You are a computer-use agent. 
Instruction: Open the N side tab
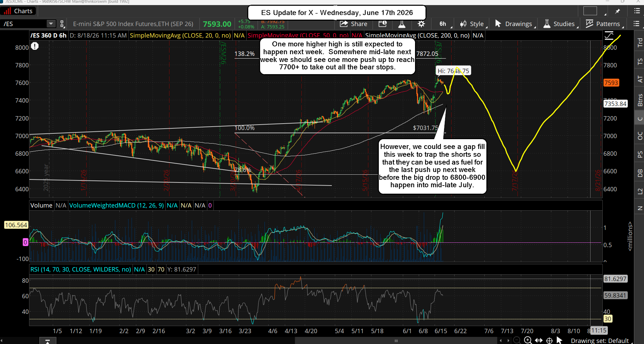pos(639,208)
